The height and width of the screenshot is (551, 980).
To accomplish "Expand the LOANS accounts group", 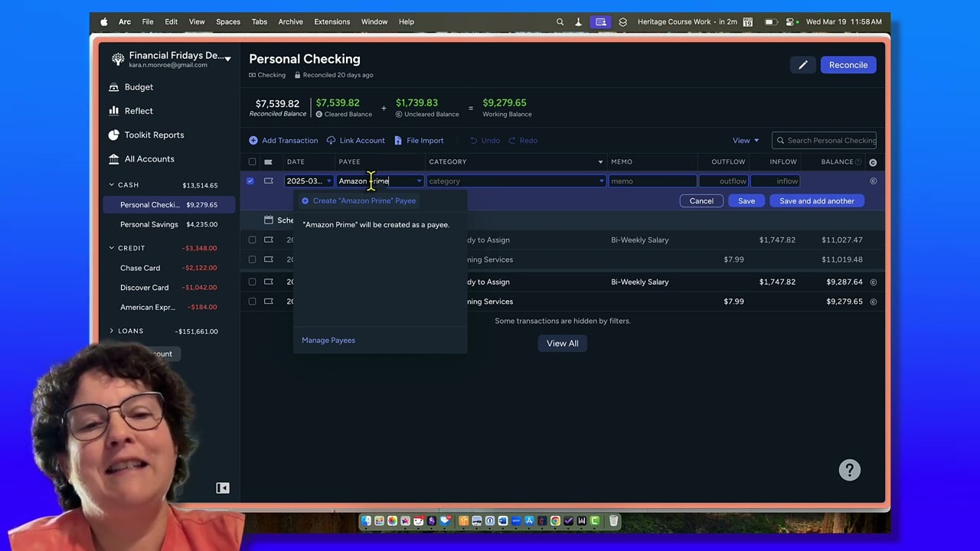I will 112,331.
